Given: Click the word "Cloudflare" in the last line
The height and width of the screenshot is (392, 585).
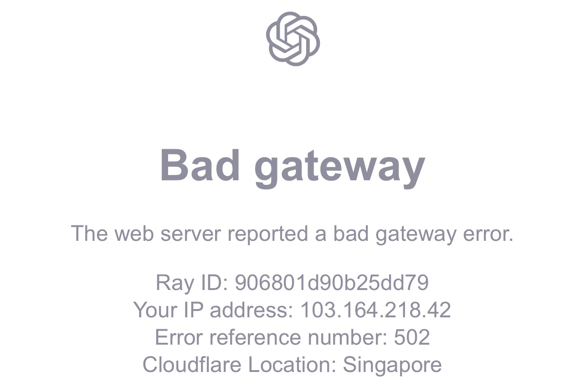Looking at the screenshot, I should (x=192, y=365).
